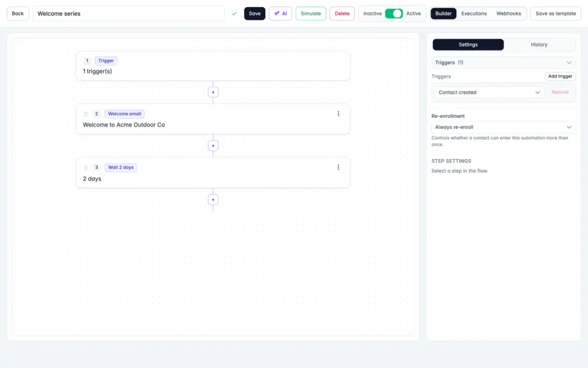Image resolution: width=588 pixels, height=368 pixels.
Task: Save the automation
Action: coord(254,14)
